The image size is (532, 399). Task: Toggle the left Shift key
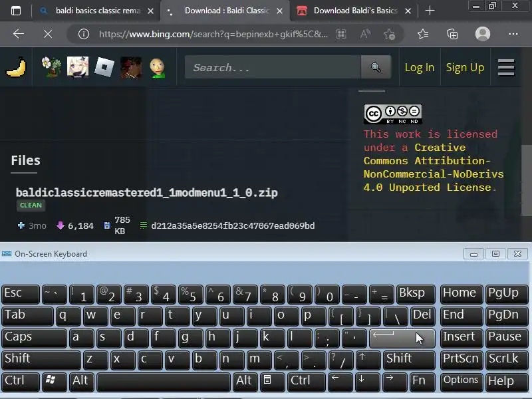[41, 360]
